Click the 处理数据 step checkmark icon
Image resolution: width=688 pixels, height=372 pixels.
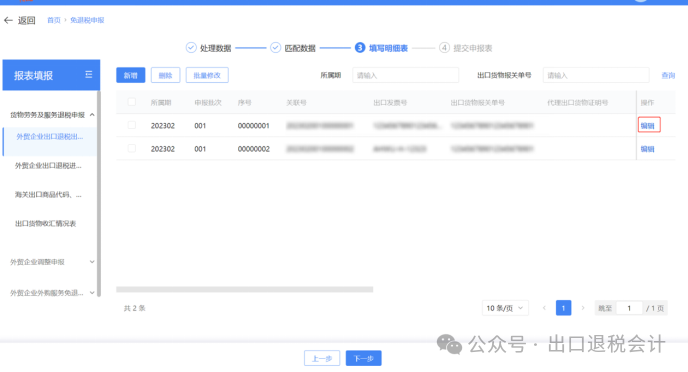[x=191, y=47]
